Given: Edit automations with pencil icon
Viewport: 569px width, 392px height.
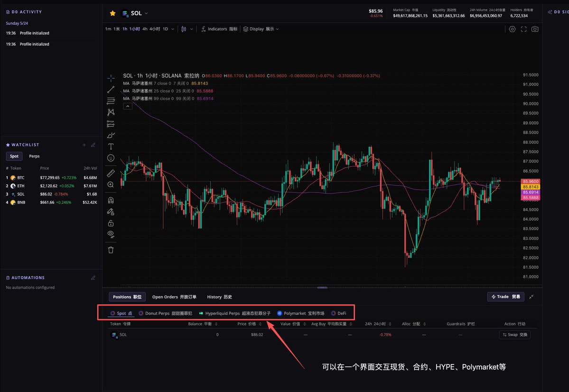Looking at the screenshot, I should (93, 278).
